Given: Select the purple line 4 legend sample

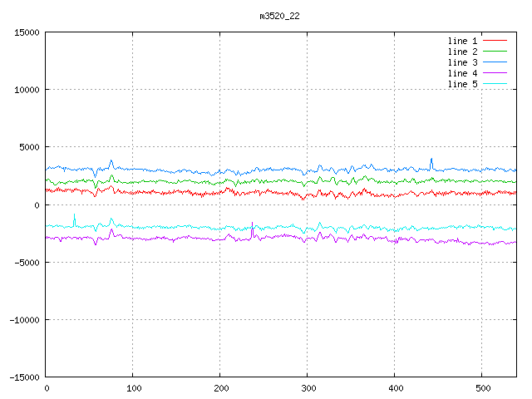Looking at the screenshot, I should point(495,73).
